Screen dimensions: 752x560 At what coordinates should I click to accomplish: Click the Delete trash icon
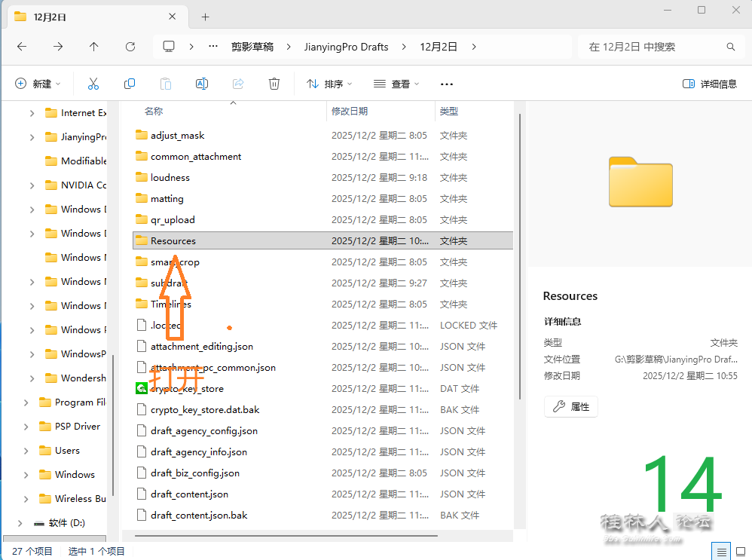pyautogui.click(x=275, y=84)
